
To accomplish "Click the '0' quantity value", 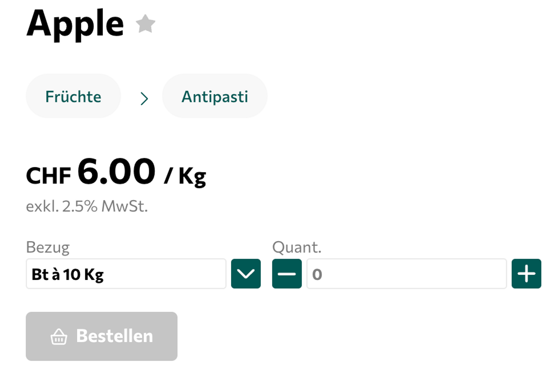I will coord(317,274).
